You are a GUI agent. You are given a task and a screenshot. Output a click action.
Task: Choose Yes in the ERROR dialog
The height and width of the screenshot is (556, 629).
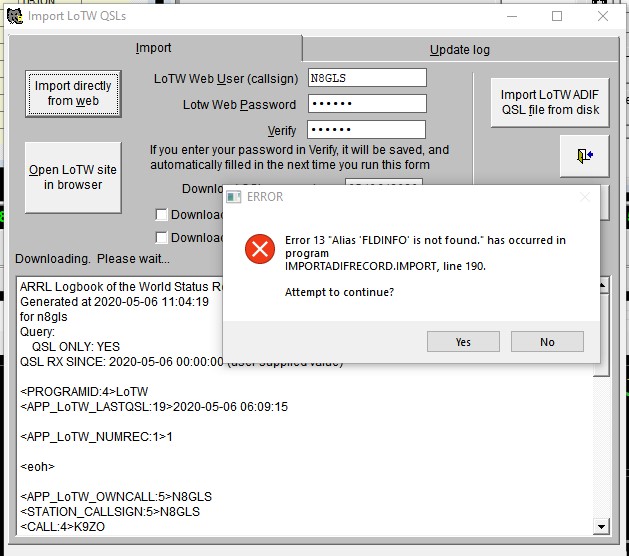463,342
